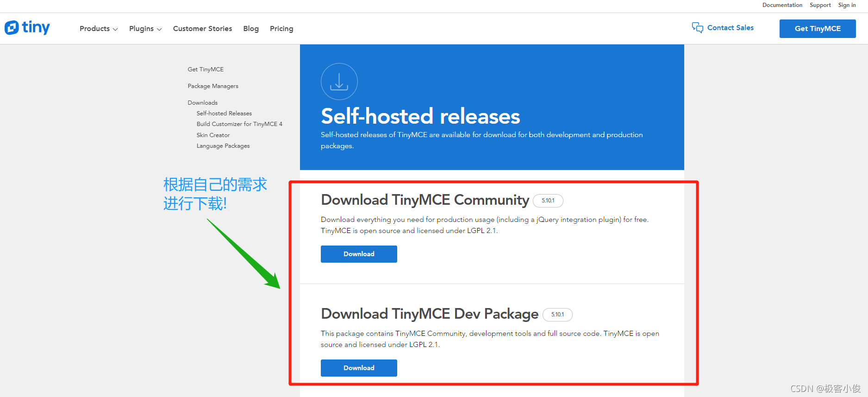
Task: Expand the Plugins dropdown menu
Action: (x=145, y=29)
